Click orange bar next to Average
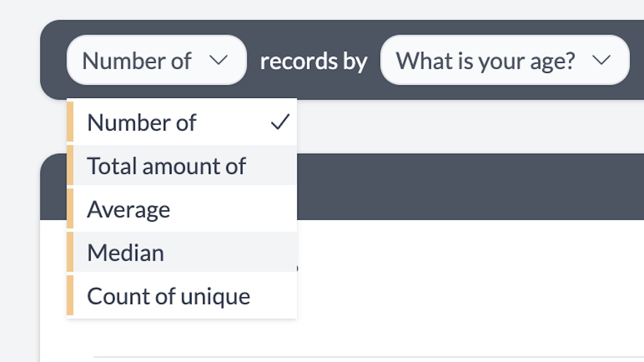The height and width of the screenshot is (362, 644). (70, 209)
